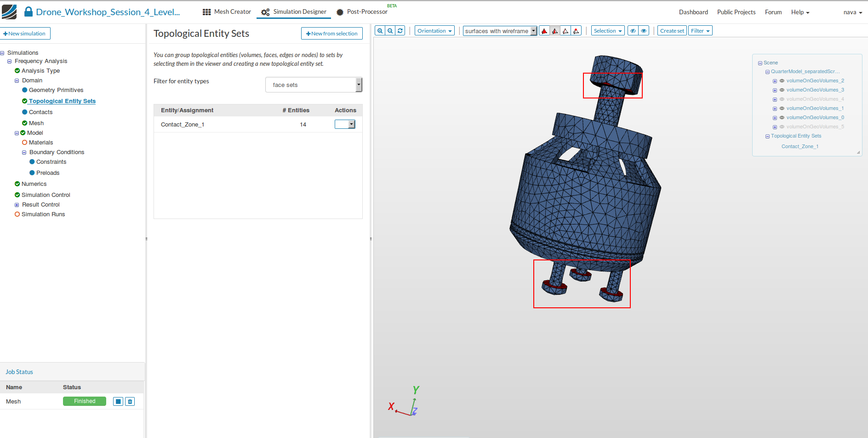Select Contact_Zone_1 in the scene tree
This screenshot has height=438, width=868.
[x=799, y=147]
